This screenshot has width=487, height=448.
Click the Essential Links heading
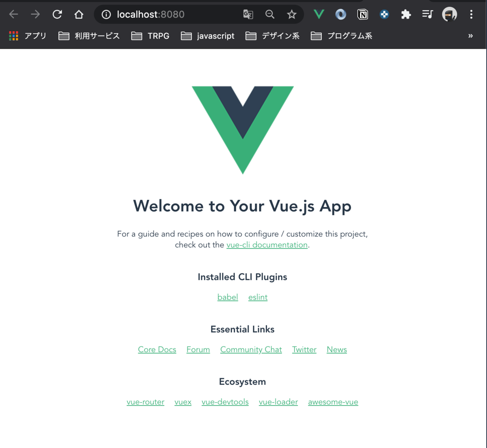coord(242,330)
